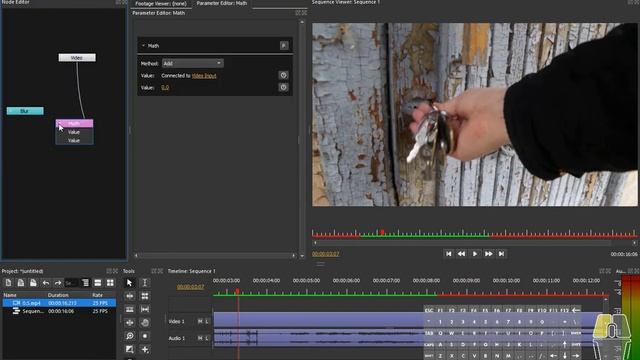The image size is (640, 360).
Task: Play the sequence
Action: (x=475, y=254)
